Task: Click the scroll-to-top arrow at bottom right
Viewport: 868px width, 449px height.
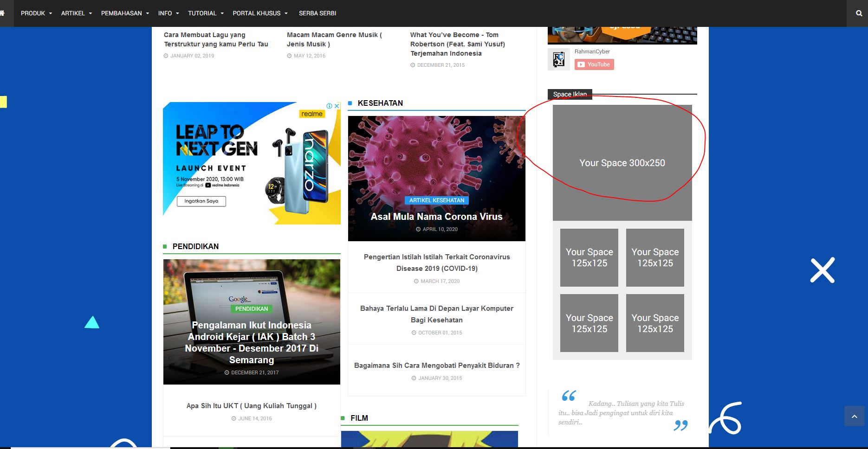Action: coord(855,416)
